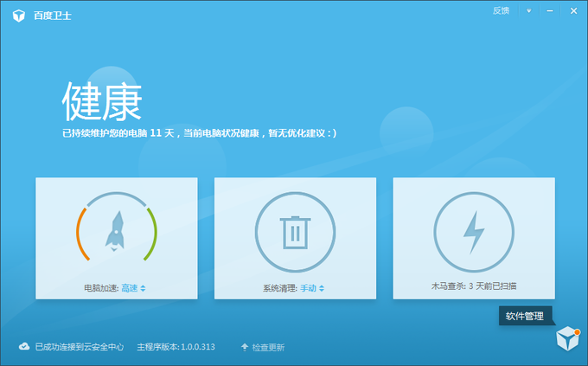The height and width of the screenshot is (366, 588).
Task: Click the 已成功连接到云安全中心 status text
Action: point(80,347)
